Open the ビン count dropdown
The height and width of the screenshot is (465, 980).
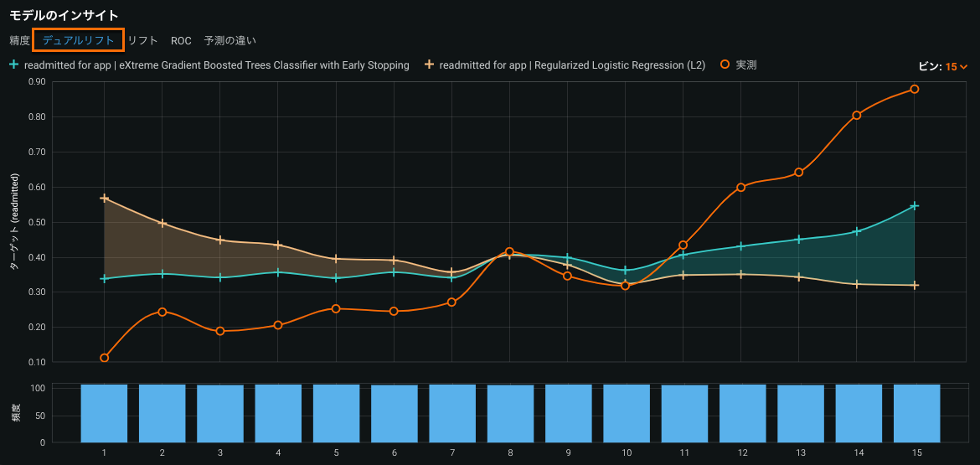(x=943, y=67)
